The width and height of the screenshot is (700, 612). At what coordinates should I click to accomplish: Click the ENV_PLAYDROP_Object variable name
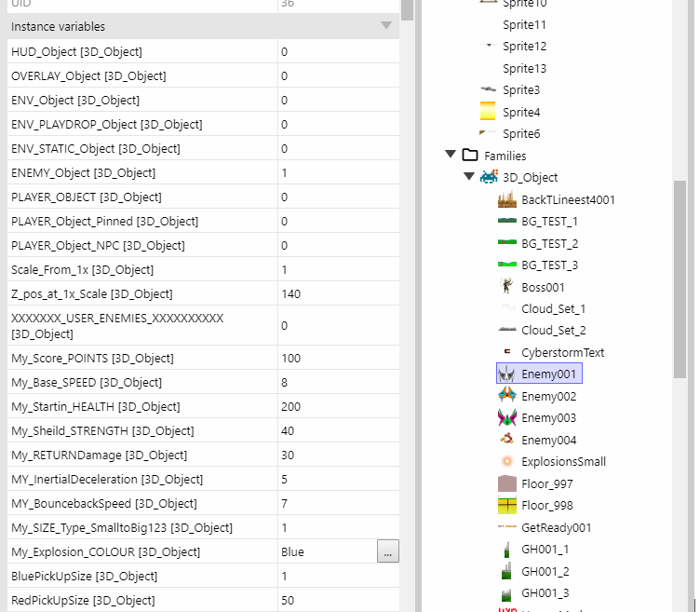coord(107,124)
